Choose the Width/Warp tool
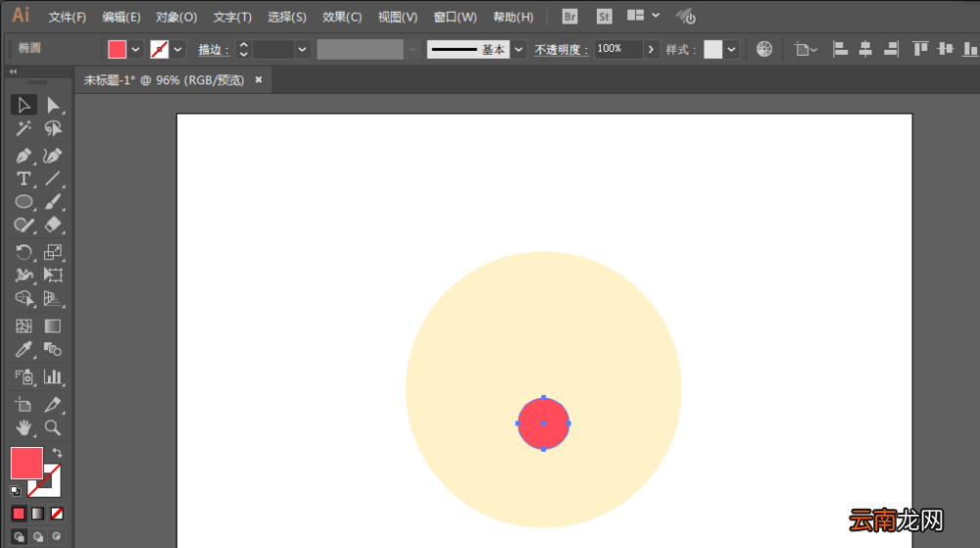 click(x=24, y=274)
